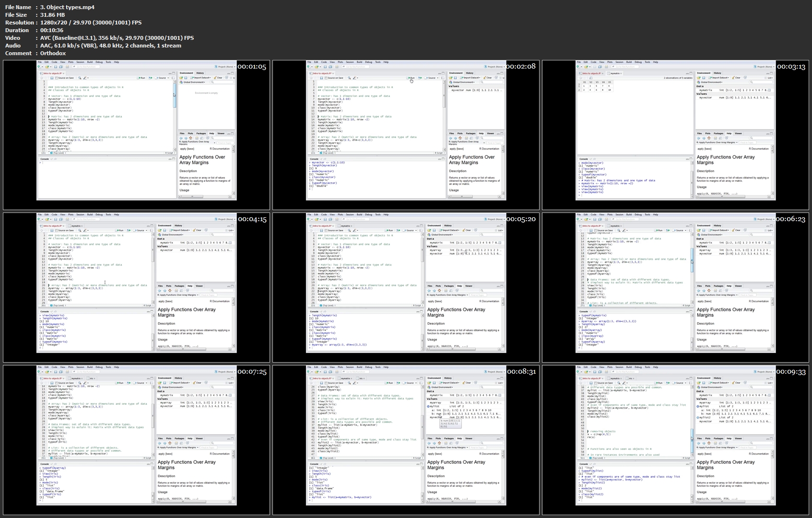This screenshot has height=518, width=812.
Task: Open the Viewer tab in 00:03:13 frame
Action: pos(738,133)
